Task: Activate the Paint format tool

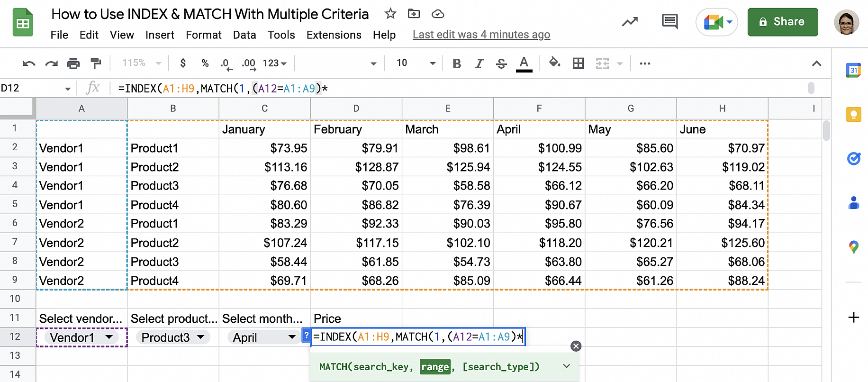Action: click(96, 63)
